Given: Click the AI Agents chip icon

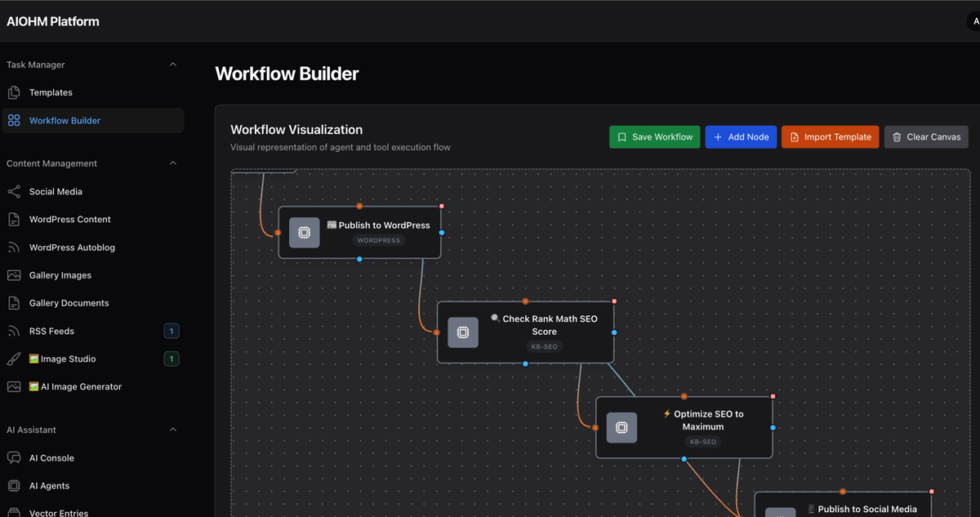Looking at the screenshot, I should point(14,485).
